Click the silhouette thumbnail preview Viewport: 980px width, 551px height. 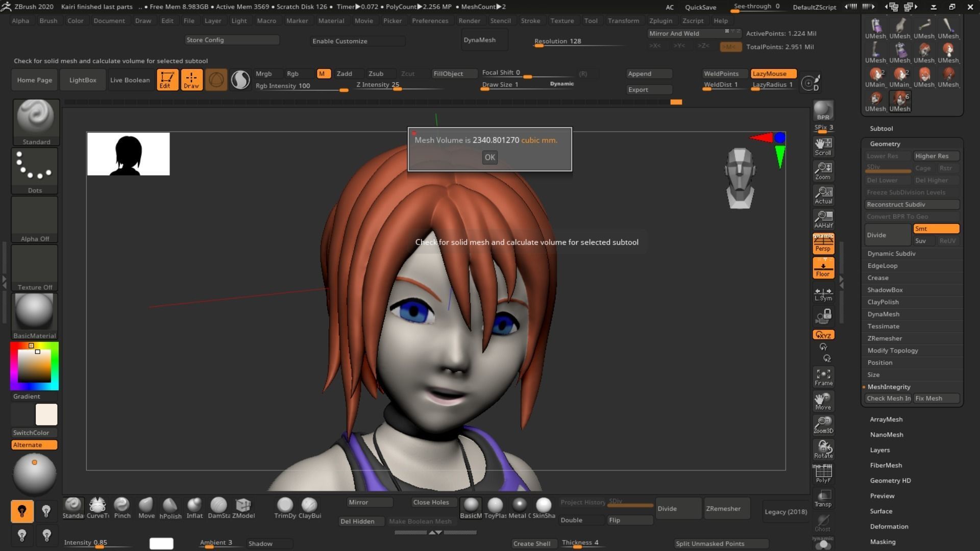click(x=128, y=154)
